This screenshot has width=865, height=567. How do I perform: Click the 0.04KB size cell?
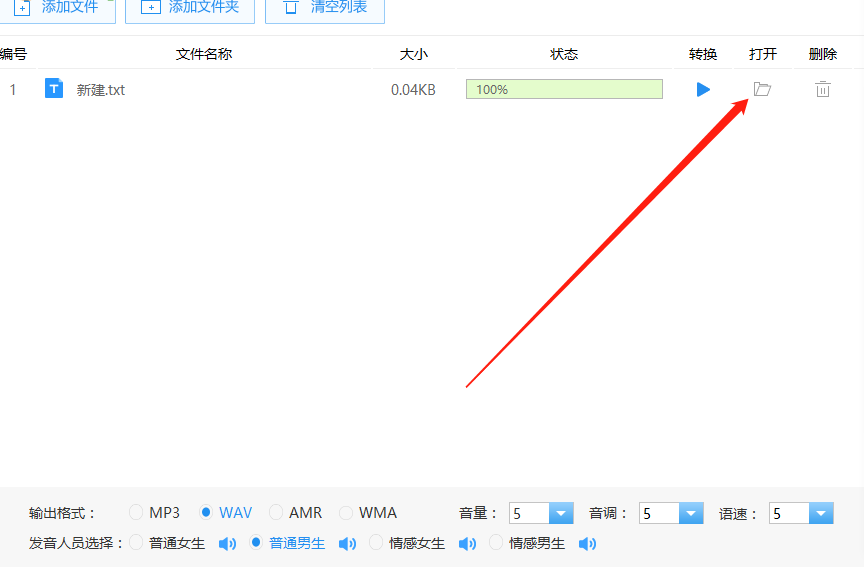413,90
